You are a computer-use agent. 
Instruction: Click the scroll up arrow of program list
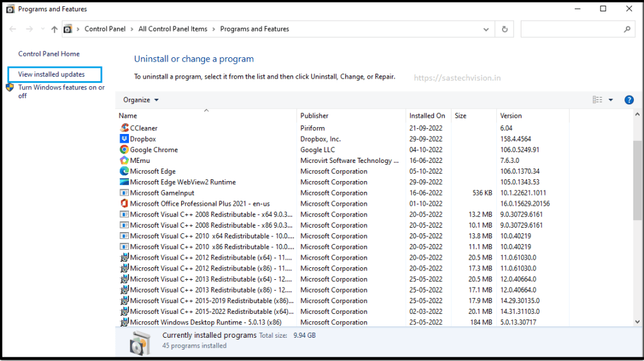tap(637, 114)
